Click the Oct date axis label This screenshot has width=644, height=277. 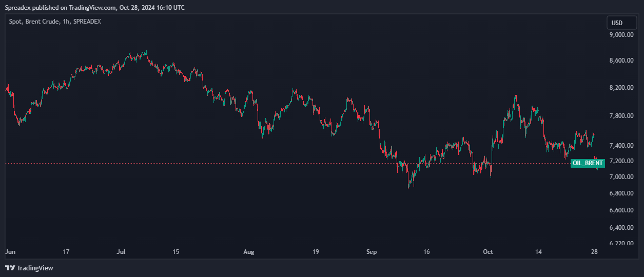point(488,252)
